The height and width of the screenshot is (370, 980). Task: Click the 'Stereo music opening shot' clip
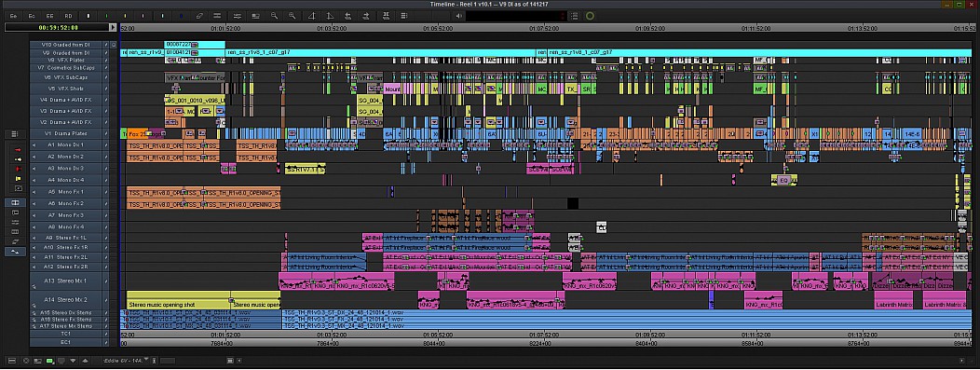click(x=178, y=300)
